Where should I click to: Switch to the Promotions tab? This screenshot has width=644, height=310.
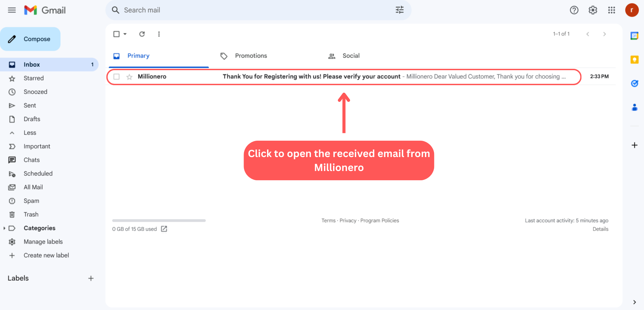pos(251,56)
